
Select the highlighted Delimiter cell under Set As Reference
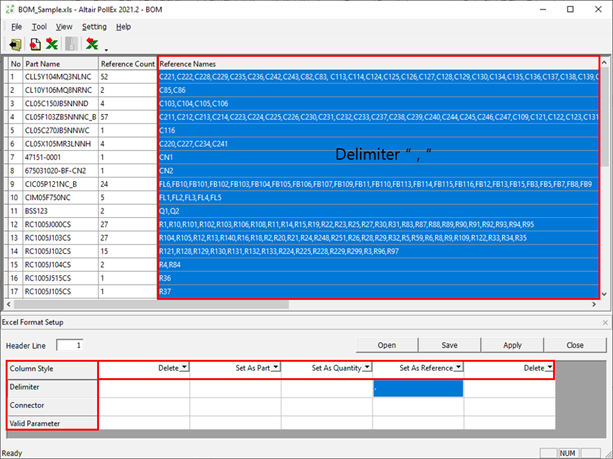tap(418, 388)
